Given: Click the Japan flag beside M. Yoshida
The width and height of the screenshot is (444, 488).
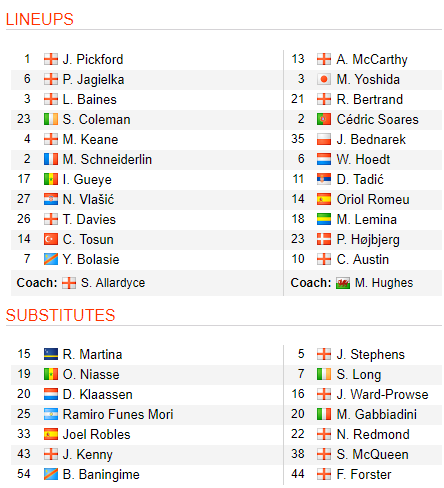Looking at the screenshot, I should click(324, 79).
